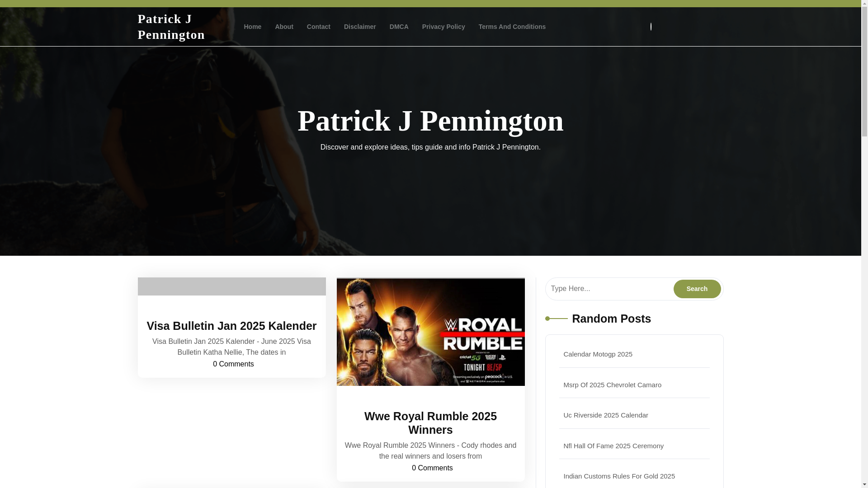
Task: Open Indian Customs Rules For Gold 2025 link
Action: pos(619,476)
